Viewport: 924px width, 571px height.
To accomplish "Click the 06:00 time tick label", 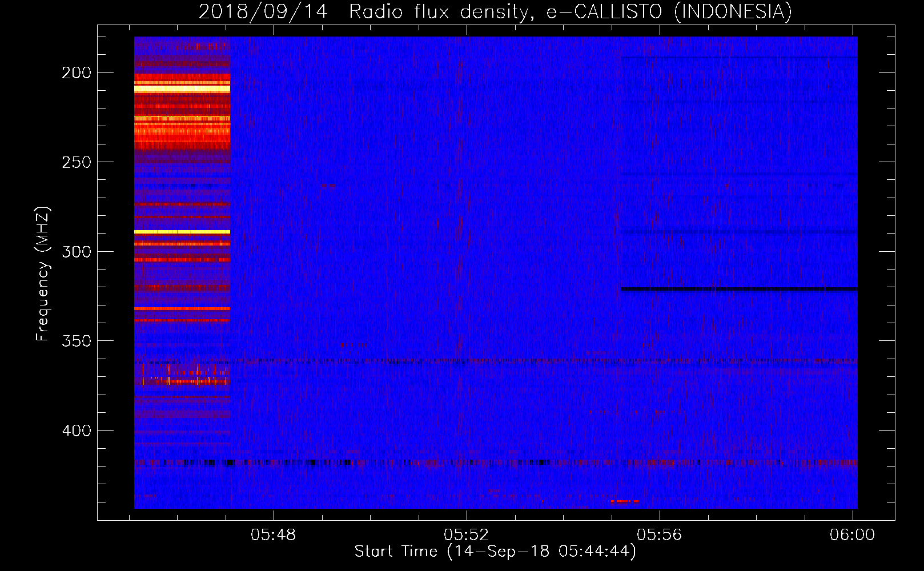I will (x=852, y=534).
